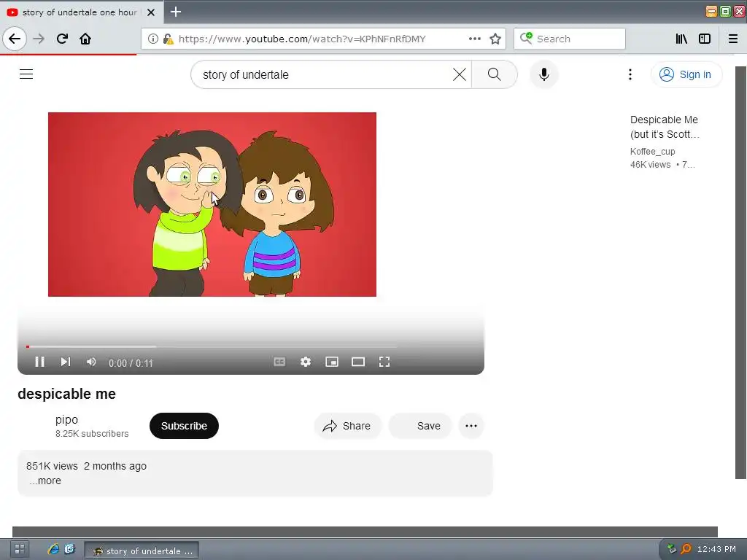Enter full screen mode

(384, 362)
